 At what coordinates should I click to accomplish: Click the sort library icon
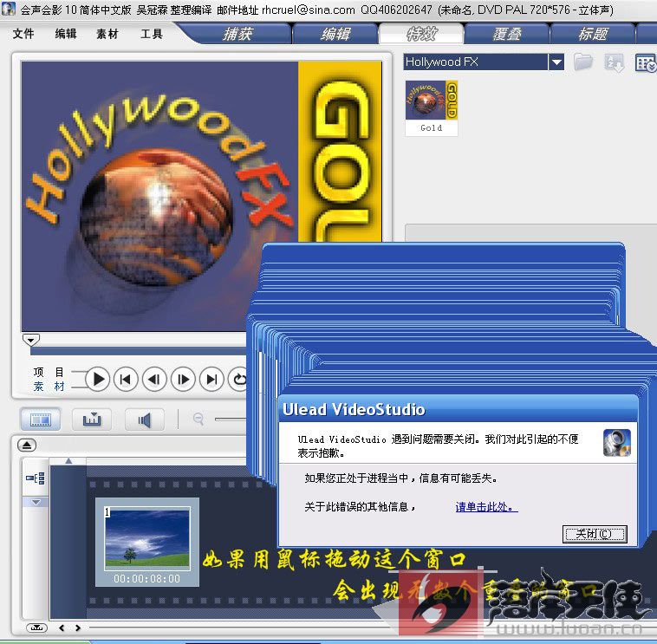[x=614, y=63]
